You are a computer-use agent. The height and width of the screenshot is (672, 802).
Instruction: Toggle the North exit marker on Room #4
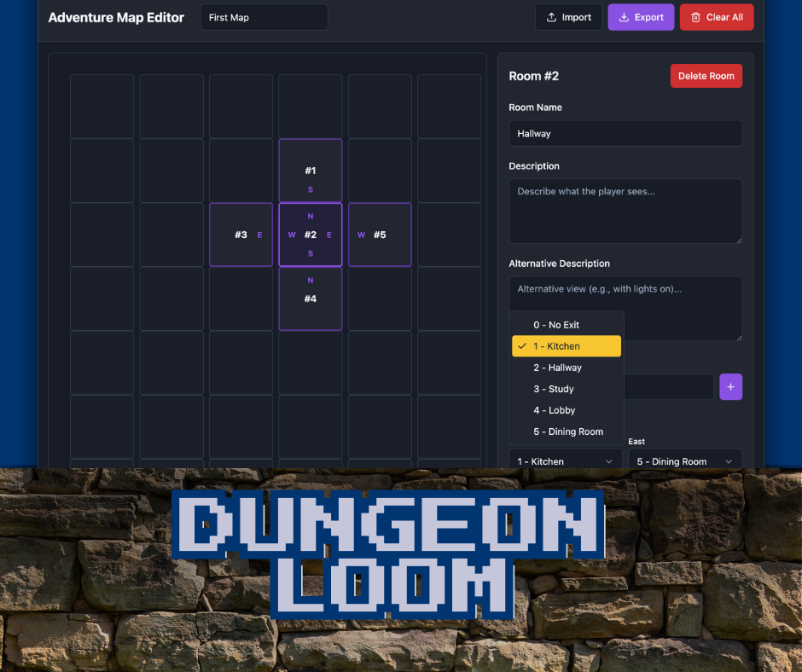point(311,280)
